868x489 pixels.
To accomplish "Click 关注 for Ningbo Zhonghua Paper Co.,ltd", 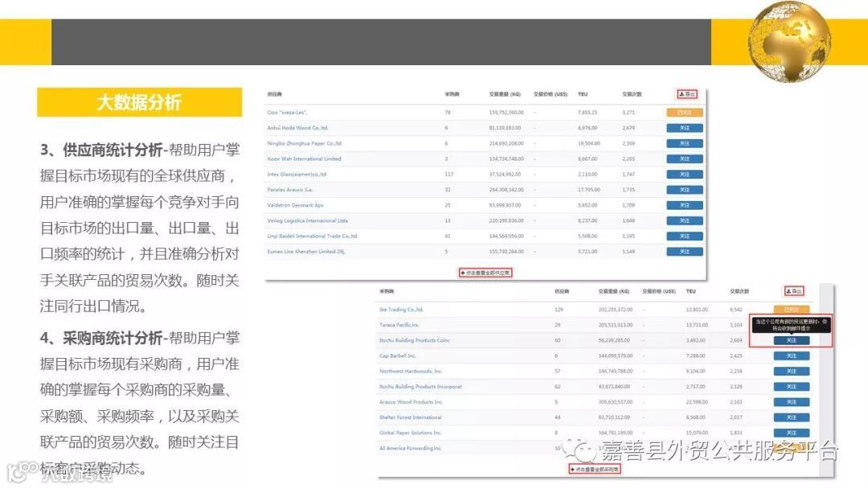I will point(685,143).
